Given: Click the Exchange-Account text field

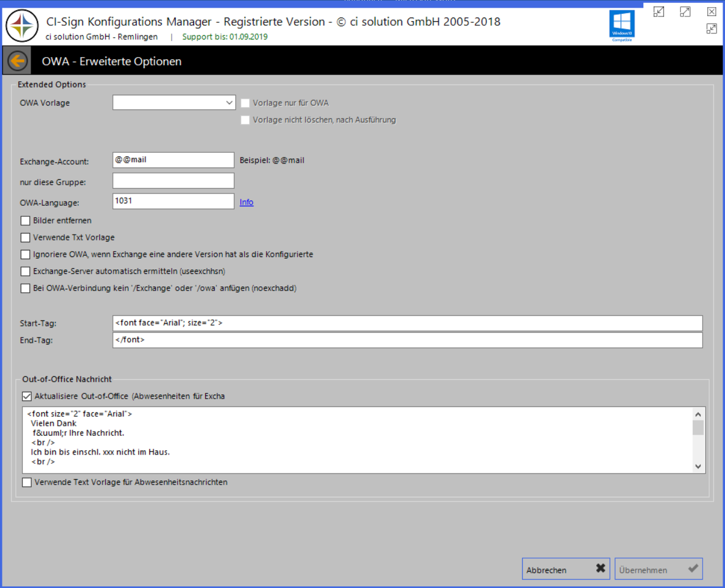Looking at the screenshot, I should pyautogui.click(x=173, y=159).
